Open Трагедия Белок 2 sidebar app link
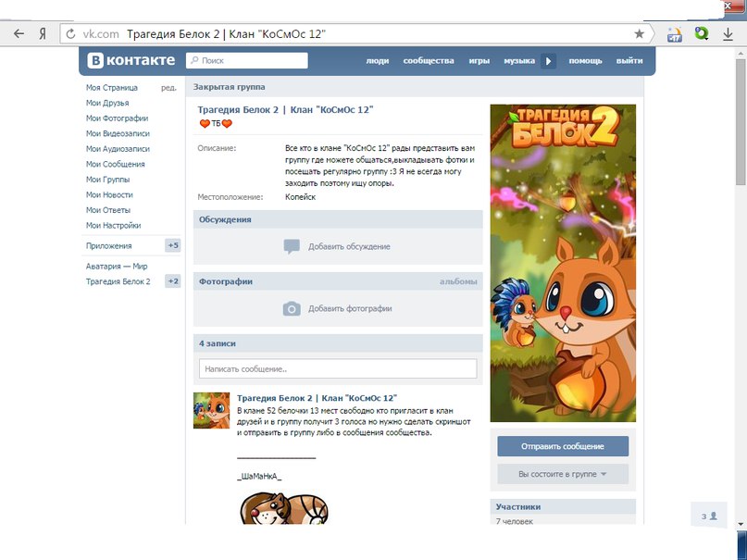Image resolution: width=747 pixels, height=560 pixels. pos(118,281)
